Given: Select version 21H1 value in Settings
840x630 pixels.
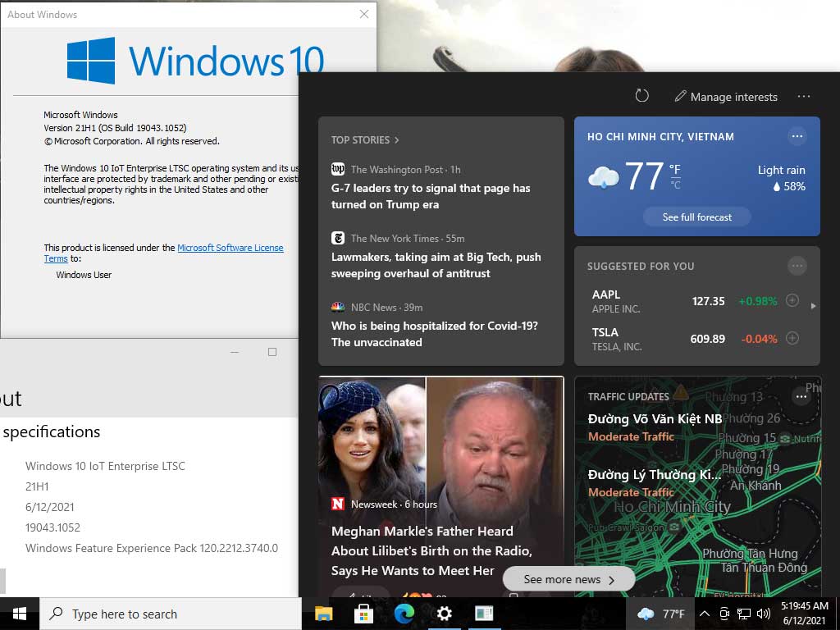Looking at the screenshot, I should (x=37, y=486).
